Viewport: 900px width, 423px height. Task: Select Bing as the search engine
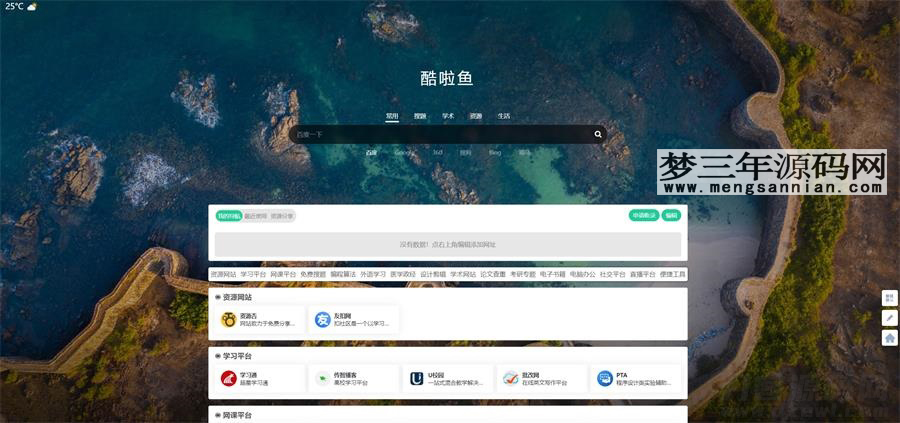tap(495, 153)
